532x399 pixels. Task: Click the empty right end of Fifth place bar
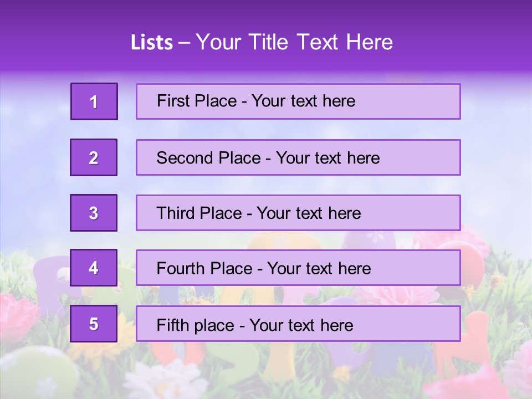coord(427,324)
